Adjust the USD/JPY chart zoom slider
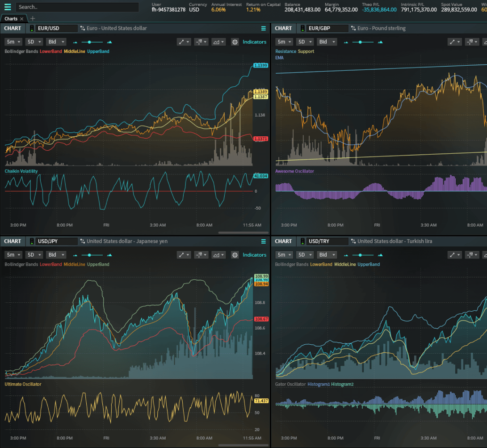The height and width of the screenshot is (448, 487). click(92, 255)
